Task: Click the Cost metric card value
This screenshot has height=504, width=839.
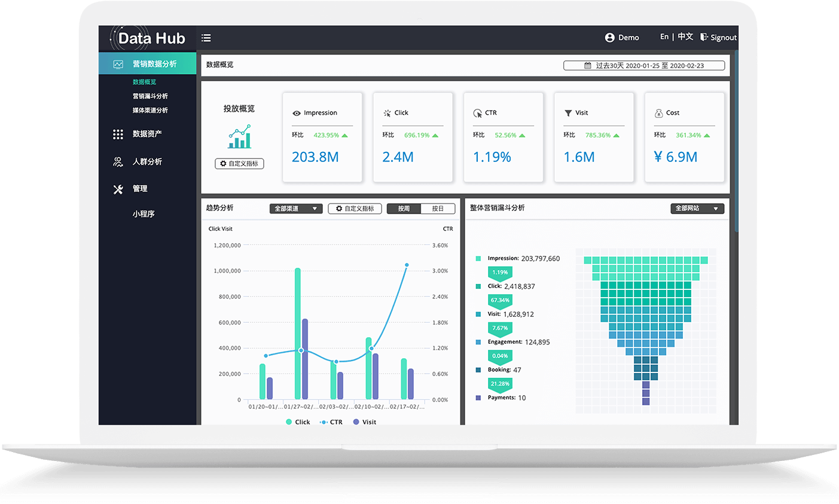Action: click(675, 157)
